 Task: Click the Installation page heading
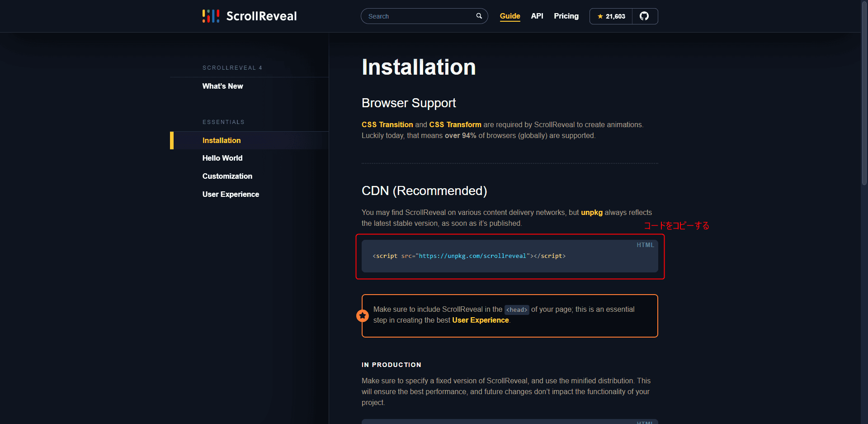[419, 67]
